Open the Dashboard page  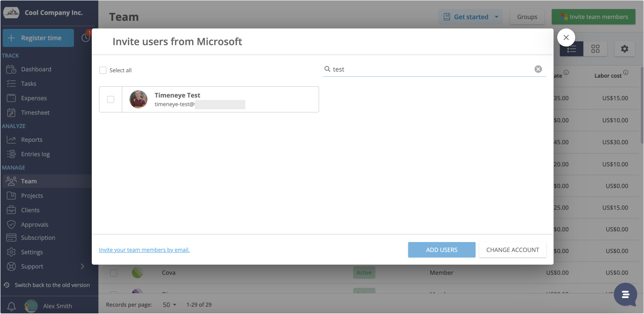[x=36, y=69]
